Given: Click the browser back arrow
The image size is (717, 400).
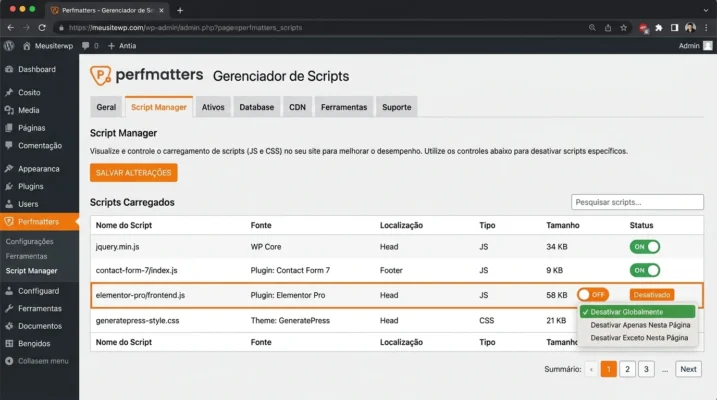Looking at the screenshot, I should coord(11,27).
